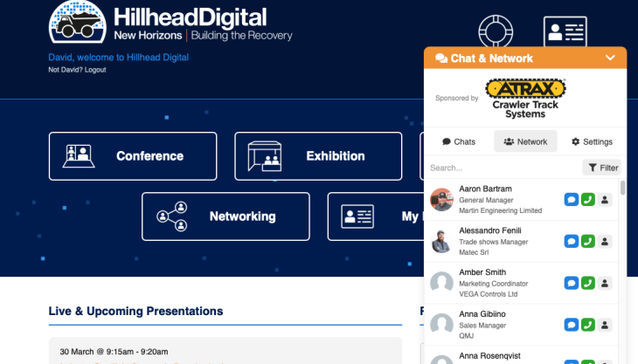The width and height of the screenshot is (638, 364).
Task: Focus the Search... field in Network panel
Action: point(503,168)
